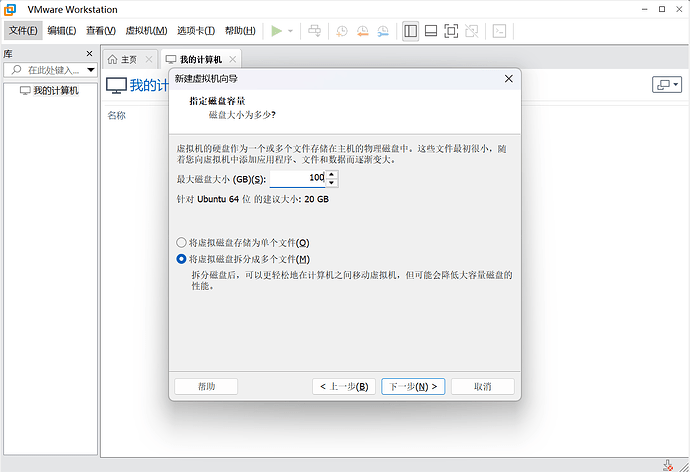
Task: Click the status bar device icon bottom right
Action: [668, 465]
